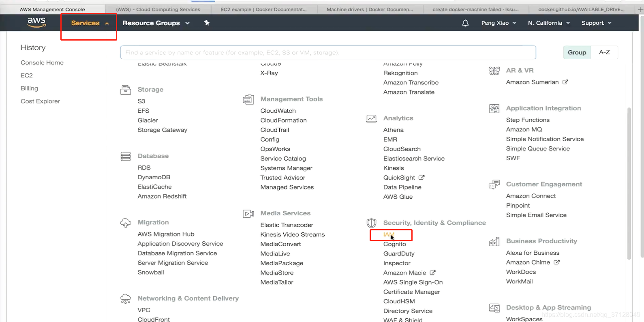The height and width of the screenshot is (322, 644).
Task: Click the Security shield icon
Action: click(371, 223)
